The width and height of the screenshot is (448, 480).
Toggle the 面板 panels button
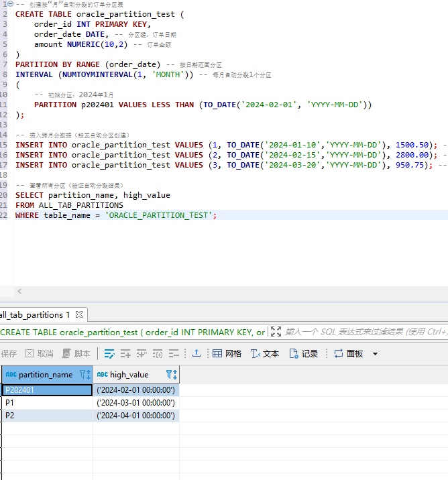click(x=348, y=353)
